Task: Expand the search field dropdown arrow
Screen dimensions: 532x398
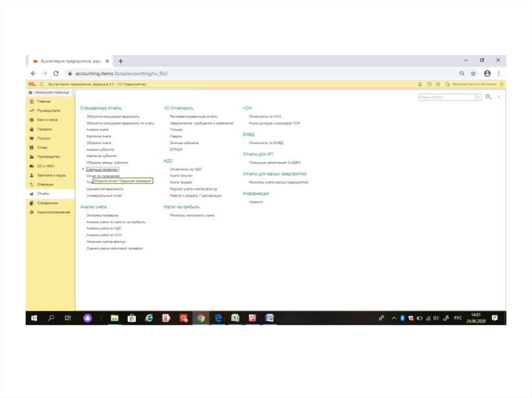Action: [478, 97]
